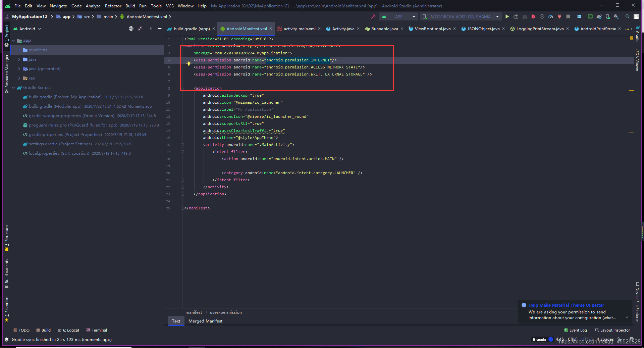Toggle the JSON Viewer side panel
Image resolution: width=644 pixels, height=348 pixels.
pos(637,60)
